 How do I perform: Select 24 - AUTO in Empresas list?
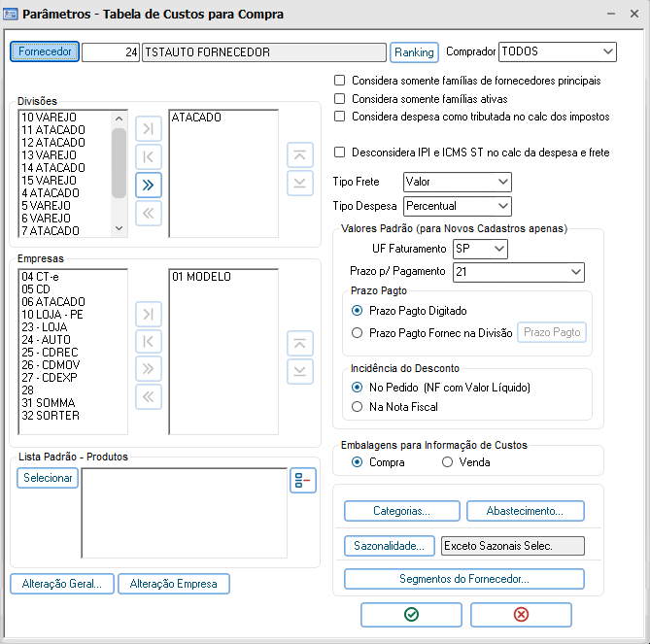[x=46, y=340]
